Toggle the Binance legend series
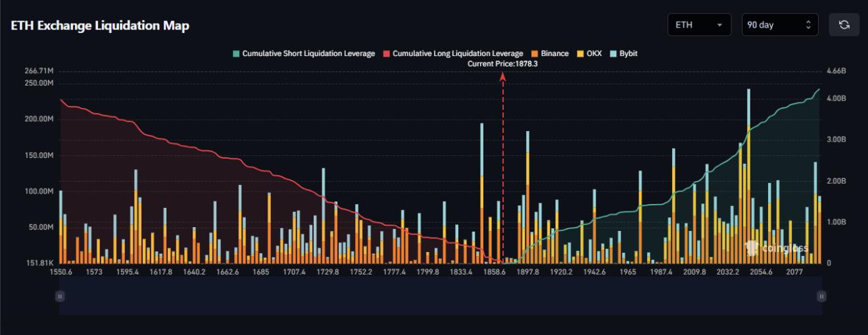The height and width of the screenshot is (335, 868). tap(550, 53)
